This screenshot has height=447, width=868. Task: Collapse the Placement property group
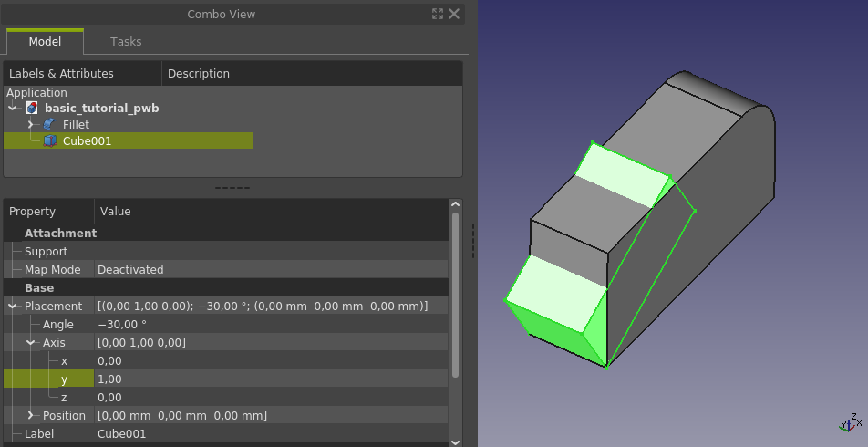pos(12,306)
